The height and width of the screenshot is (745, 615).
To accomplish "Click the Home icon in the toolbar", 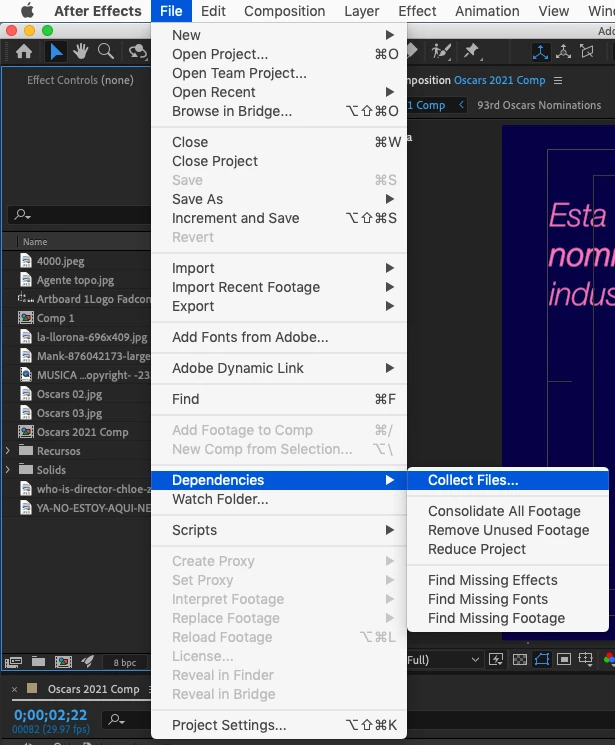I will tap(24, 51).
